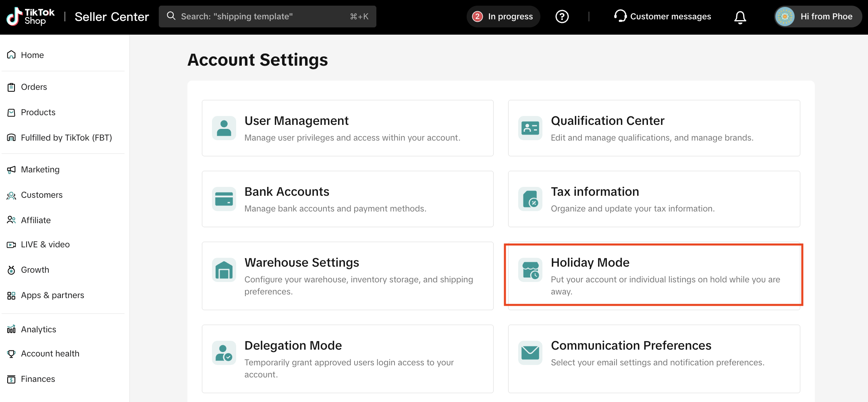Open Customer messages
The width and height of the screenshot is (868, 402).
tap(662, 17)
